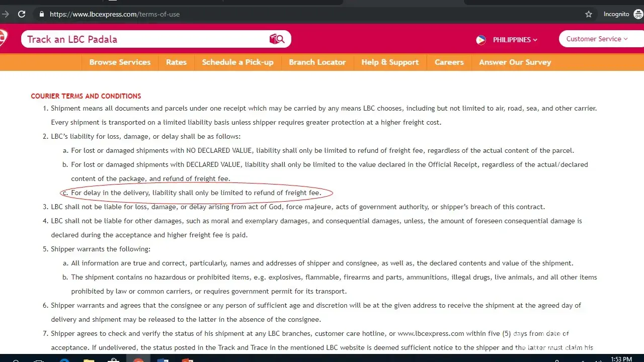Screen dimensions: 644x362
Task: Click the text 'Shipper warrants the following:'
Action: coord(101,249)
